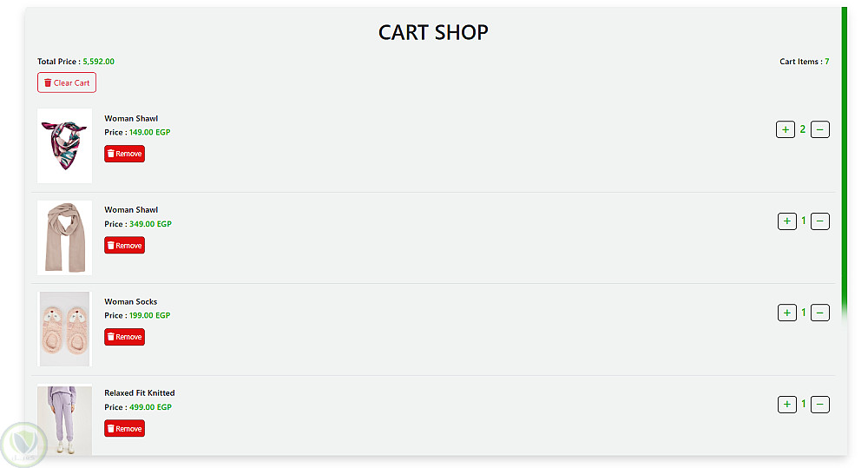Decrease quantity of 149.00 EGP Woman Shawl
The height and width of the screenshot is (468, 868).
pyautogui.click(x=820, y=129)
